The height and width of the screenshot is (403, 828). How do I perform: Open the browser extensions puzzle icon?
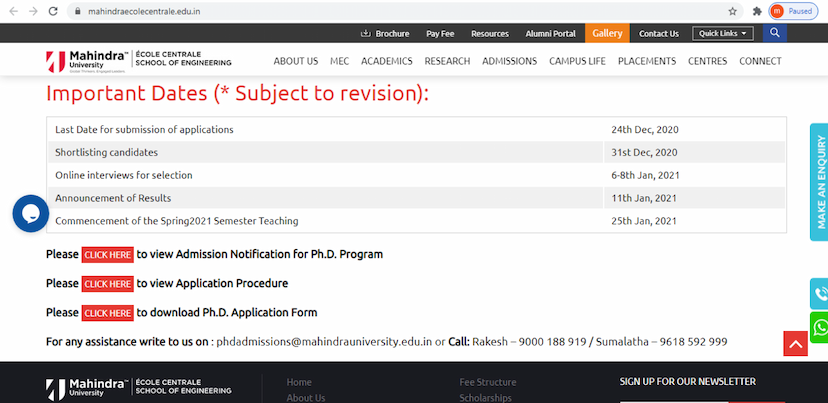(x=757, y=11)
